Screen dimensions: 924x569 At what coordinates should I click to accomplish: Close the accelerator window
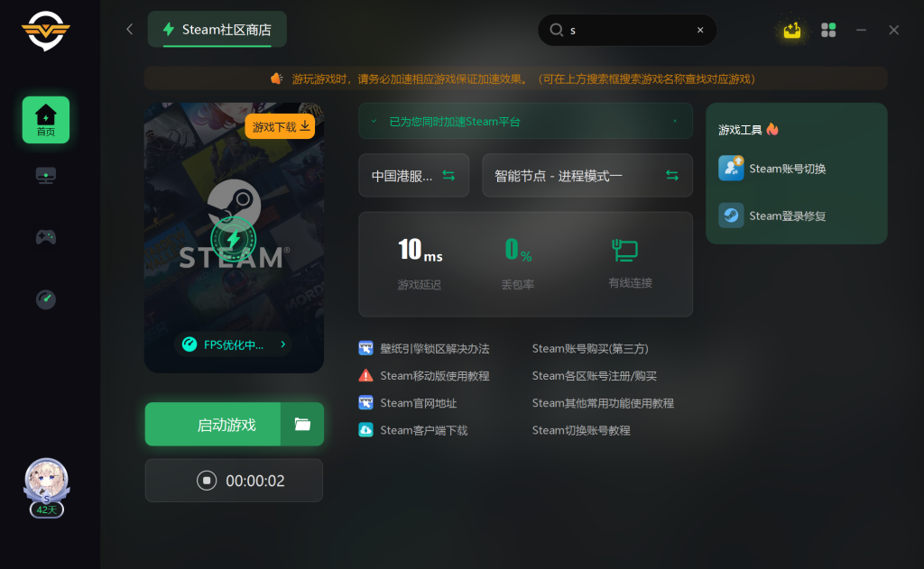click(894, 30)
